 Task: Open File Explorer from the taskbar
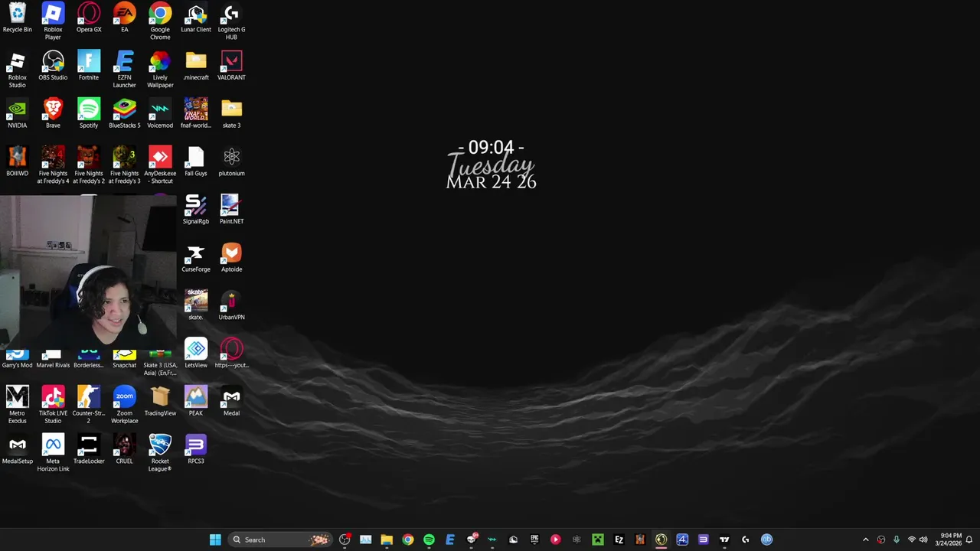tap(387, 540)
